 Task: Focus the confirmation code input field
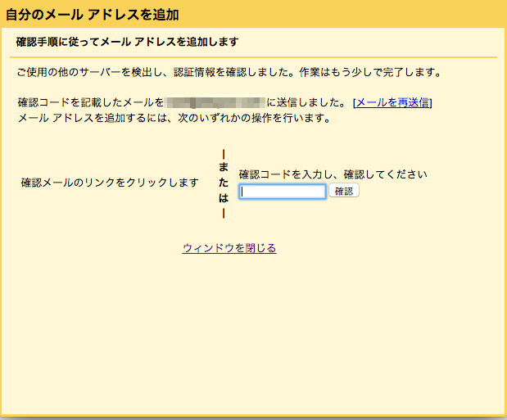[283, 192]
